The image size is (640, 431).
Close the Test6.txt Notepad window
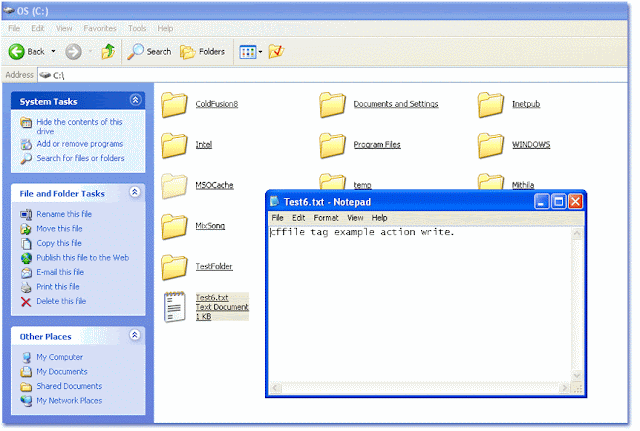pos(576,202)
